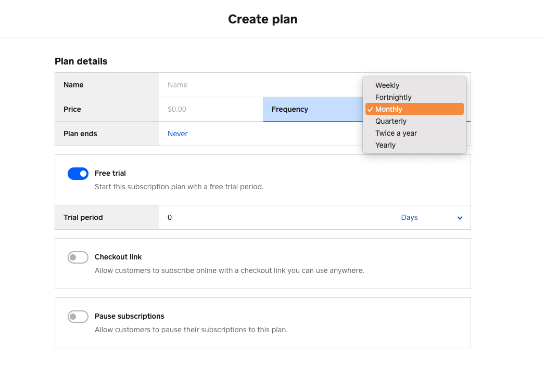Click the Never plan ends link
The width and height of the screenshot is (545, 392).
(x=178, y=134)
